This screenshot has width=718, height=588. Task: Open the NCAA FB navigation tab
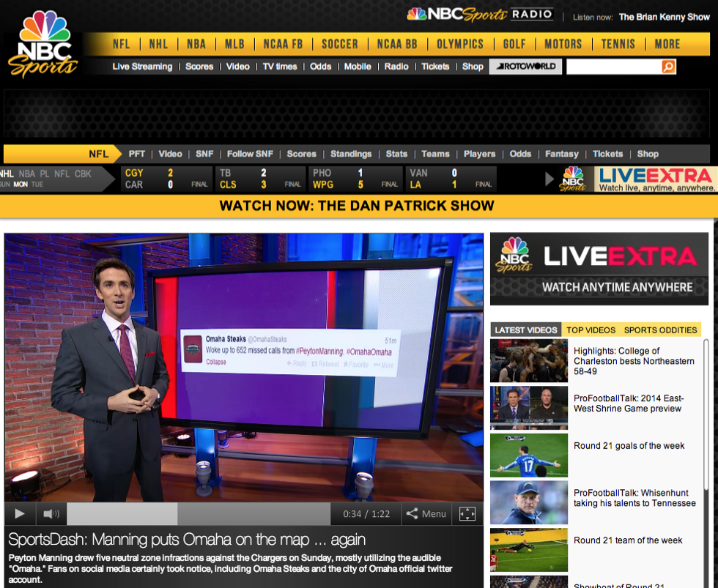click(x=283, y=44)
